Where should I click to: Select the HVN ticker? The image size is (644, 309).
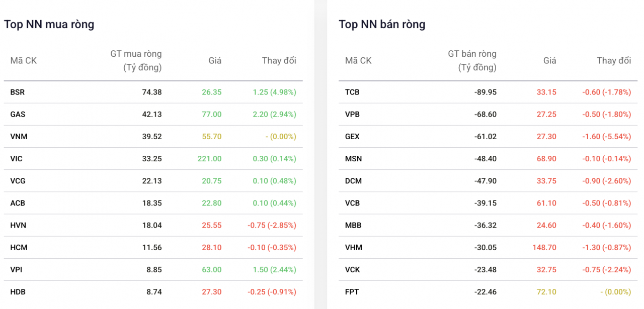[x=18, y=225]
